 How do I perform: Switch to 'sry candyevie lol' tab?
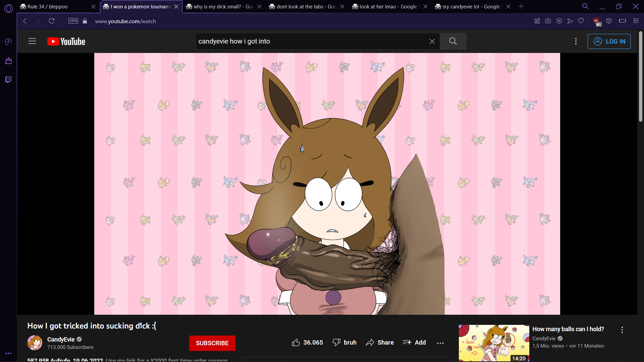click(x=473, y=7)
